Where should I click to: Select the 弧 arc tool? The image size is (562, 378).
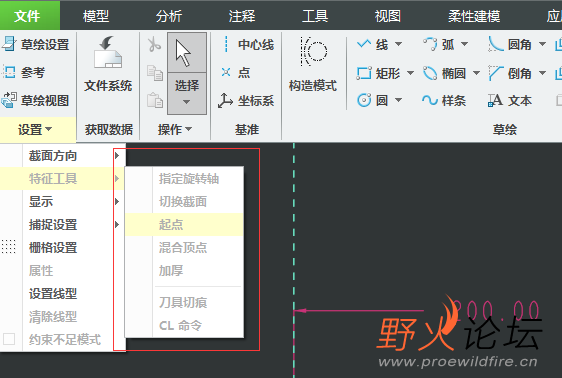click(439, 45)
